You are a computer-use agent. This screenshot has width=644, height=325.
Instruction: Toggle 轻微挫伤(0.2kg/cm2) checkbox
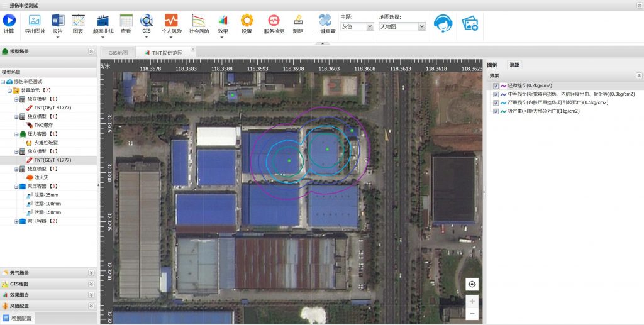coord(496,85)
